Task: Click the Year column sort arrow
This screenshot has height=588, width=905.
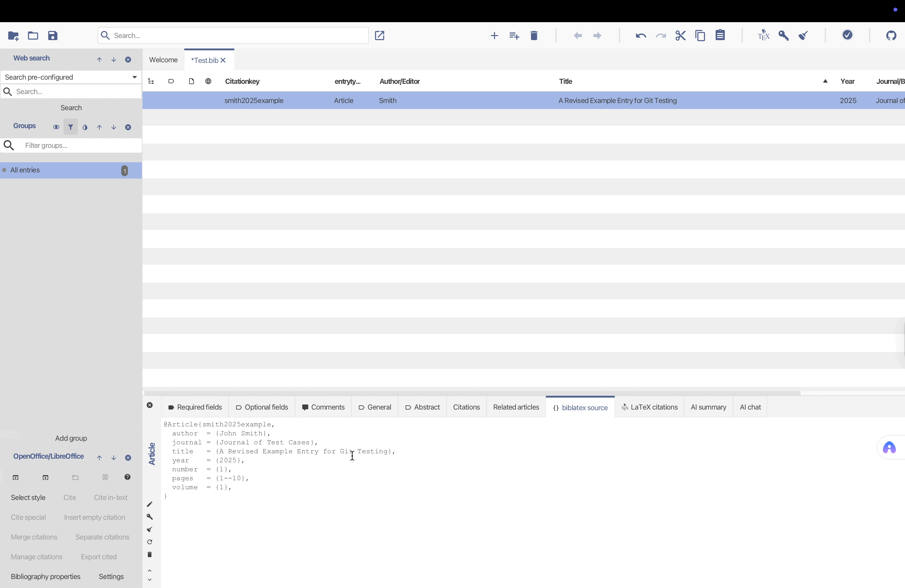Action: [825, 81]
